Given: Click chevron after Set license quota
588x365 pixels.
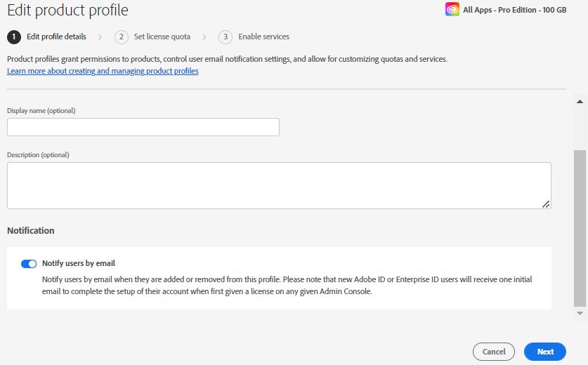Looking at the screenshot, I should pyautogui.click(x=204, y=36).
